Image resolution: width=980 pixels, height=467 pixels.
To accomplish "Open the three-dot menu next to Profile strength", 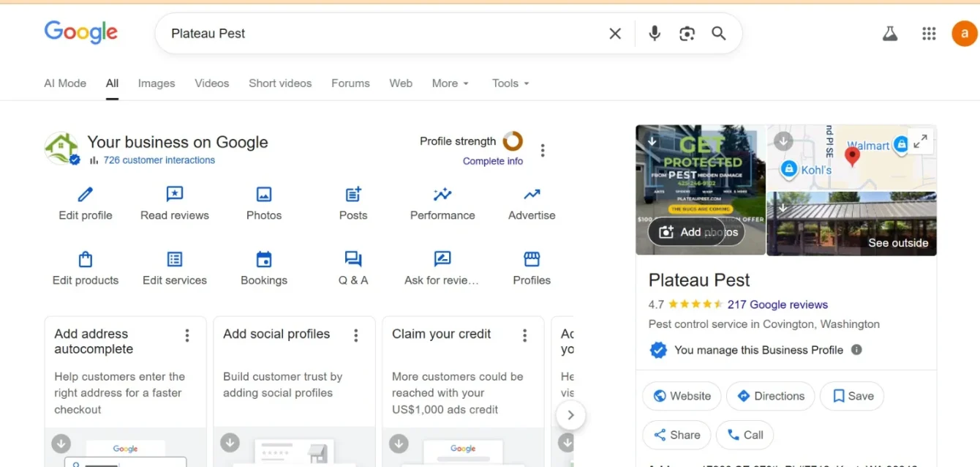I will (543, 151).
